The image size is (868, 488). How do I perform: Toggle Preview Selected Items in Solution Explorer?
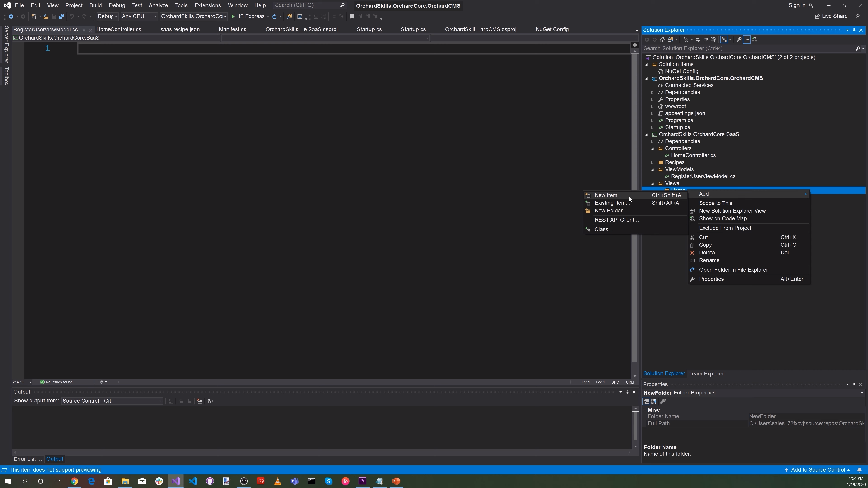point(747,40)
